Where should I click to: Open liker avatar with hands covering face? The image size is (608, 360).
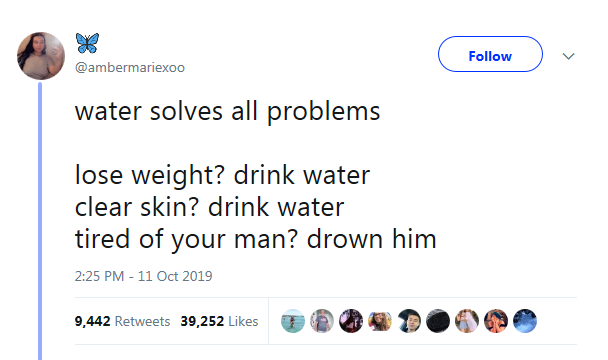click(496, 321)
